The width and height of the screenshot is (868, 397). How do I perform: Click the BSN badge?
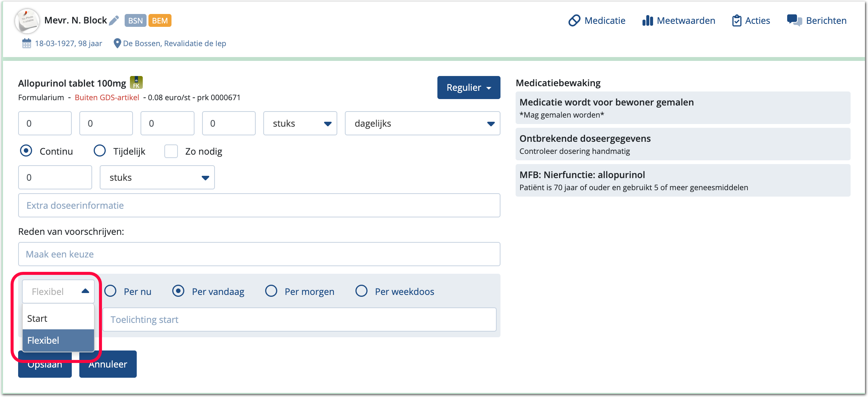(x=135, y=20)
